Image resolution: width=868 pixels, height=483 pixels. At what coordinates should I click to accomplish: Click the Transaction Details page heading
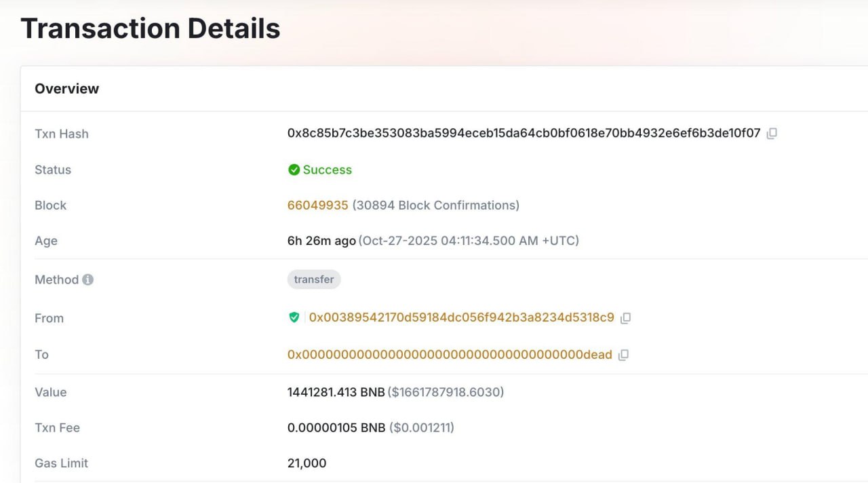tap(151, 29)
